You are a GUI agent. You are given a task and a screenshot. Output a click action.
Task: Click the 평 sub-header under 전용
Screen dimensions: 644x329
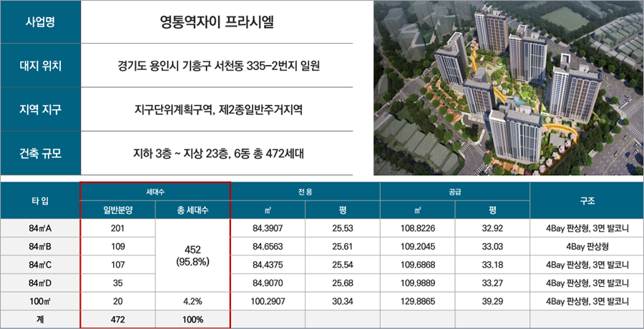pyautogui.click(x=343, y=210)
